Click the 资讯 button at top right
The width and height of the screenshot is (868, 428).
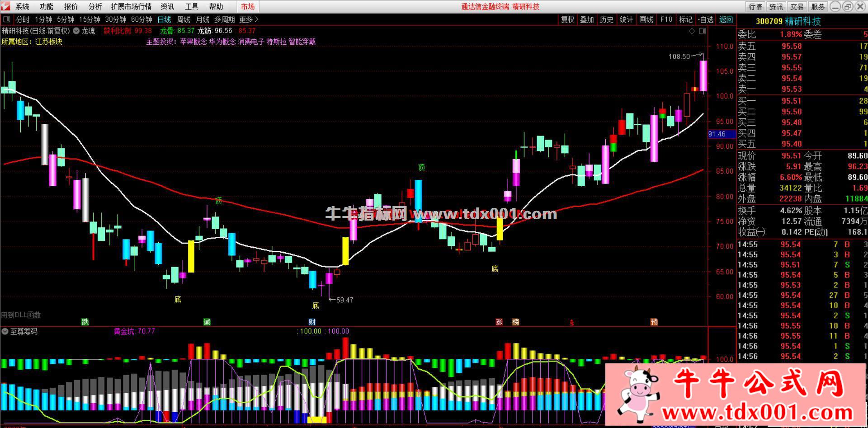pos(776,6)
